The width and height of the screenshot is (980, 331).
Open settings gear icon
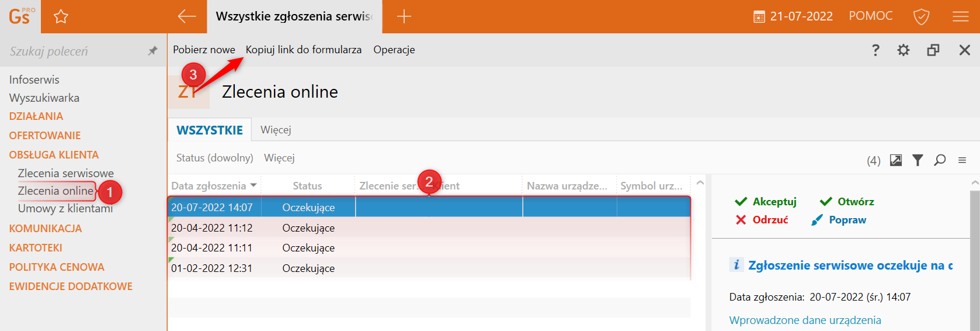click(x=903, y=50)
